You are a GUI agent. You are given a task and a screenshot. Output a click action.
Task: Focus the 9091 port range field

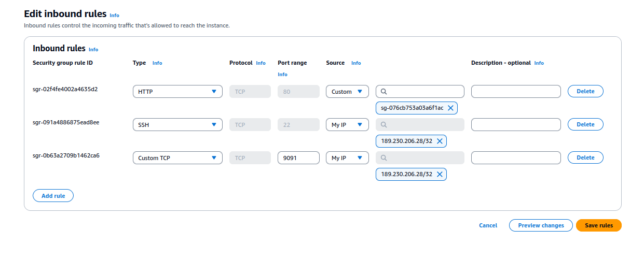[298, 158]
